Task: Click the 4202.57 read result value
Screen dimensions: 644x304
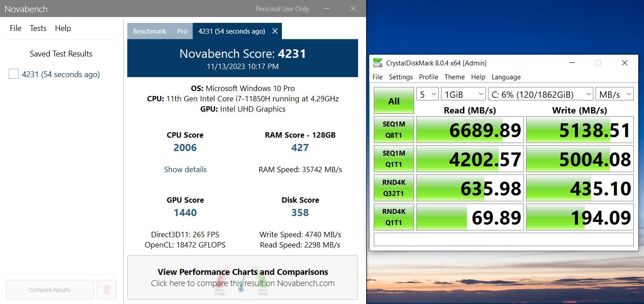Action: coord(485,159)
